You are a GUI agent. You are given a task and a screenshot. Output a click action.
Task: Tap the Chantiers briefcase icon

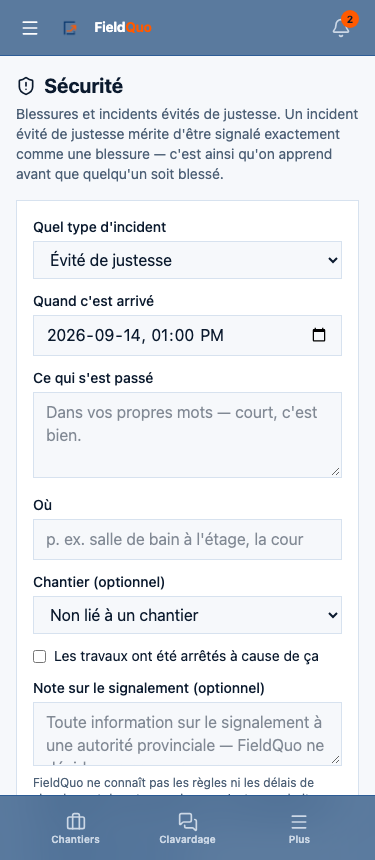(x=76, y=821)
